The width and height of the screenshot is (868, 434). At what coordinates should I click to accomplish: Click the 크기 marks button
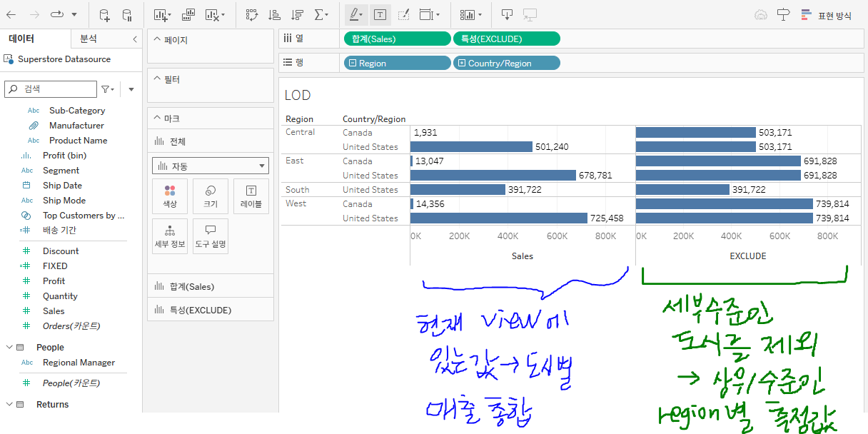tap(211, 196)
